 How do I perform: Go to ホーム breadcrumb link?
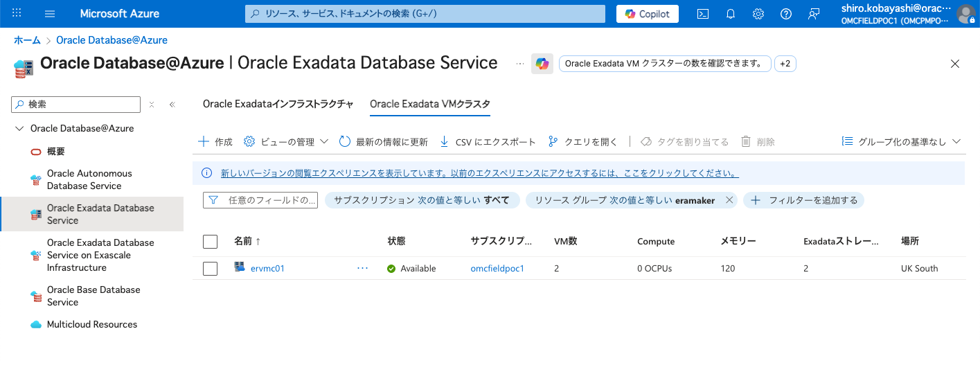click(27, 40)
